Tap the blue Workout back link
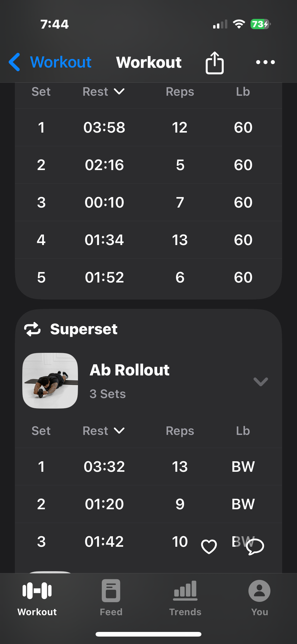The height and width of the screenshot is (644, 297). point(61,62)
